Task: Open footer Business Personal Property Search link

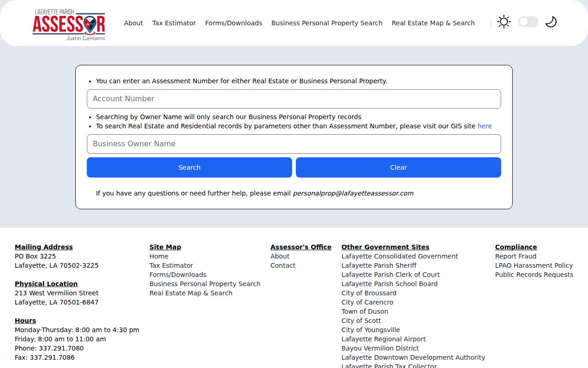Action: click(x=205, y=284)
